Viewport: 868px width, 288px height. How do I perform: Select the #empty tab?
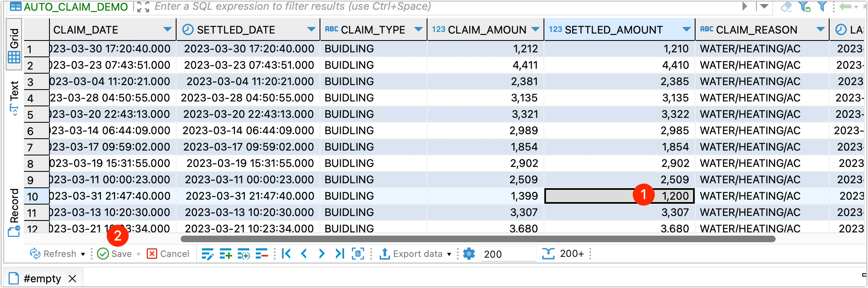[42, 279]
